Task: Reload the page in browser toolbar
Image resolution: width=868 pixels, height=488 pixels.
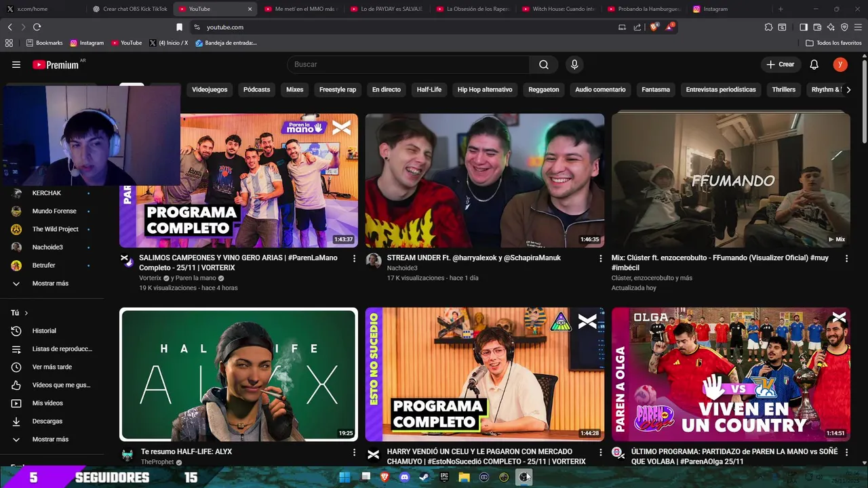Action: coord(37,27)
